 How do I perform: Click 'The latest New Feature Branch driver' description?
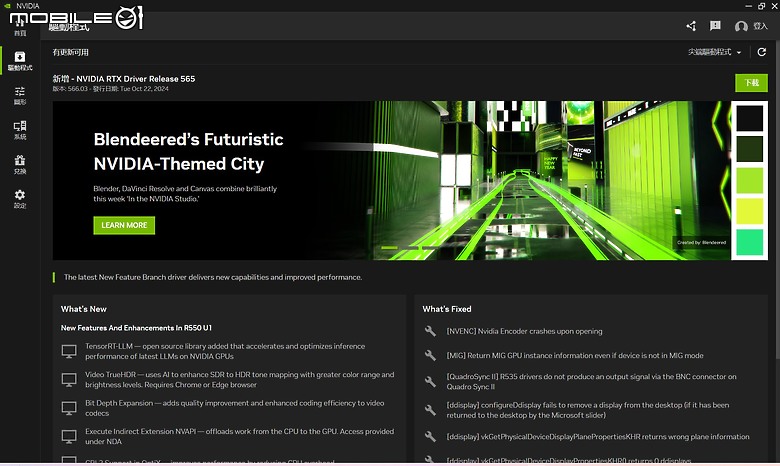(x=212, y=277)
